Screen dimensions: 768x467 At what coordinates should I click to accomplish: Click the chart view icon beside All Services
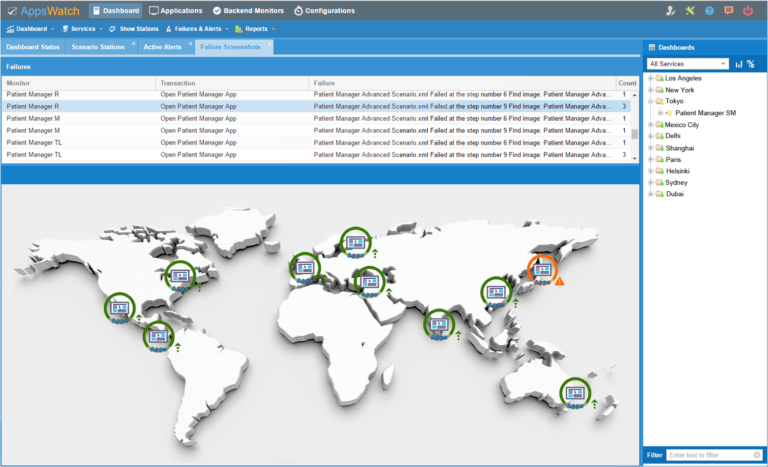click(x=739, y=64)
